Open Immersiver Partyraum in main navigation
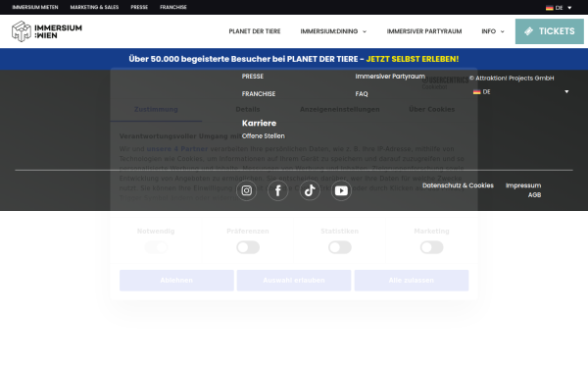The height and width of the screenshot is (368, 588). point(424,31)
